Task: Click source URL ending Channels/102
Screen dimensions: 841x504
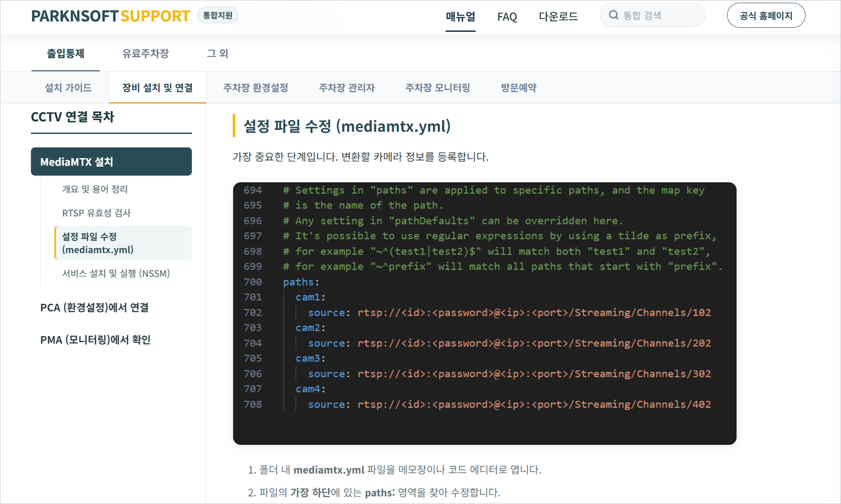Action: 534,313
